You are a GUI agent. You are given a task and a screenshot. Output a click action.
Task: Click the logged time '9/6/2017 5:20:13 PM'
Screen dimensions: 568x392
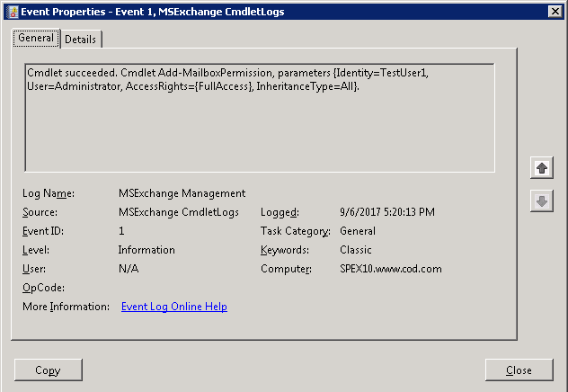click(x=387, y=212)
